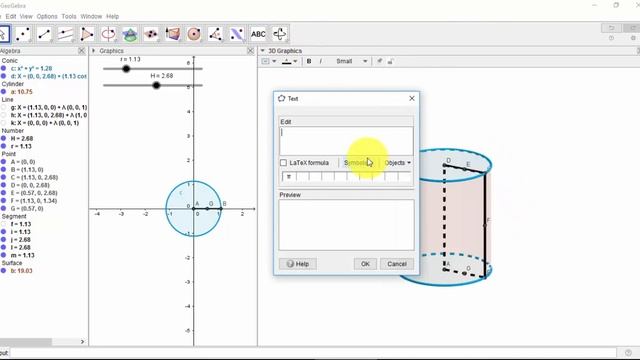The height and width of the screenshot is (360, 640).
Task: Show hidden line g in Algebra
Action: point(4,107)
